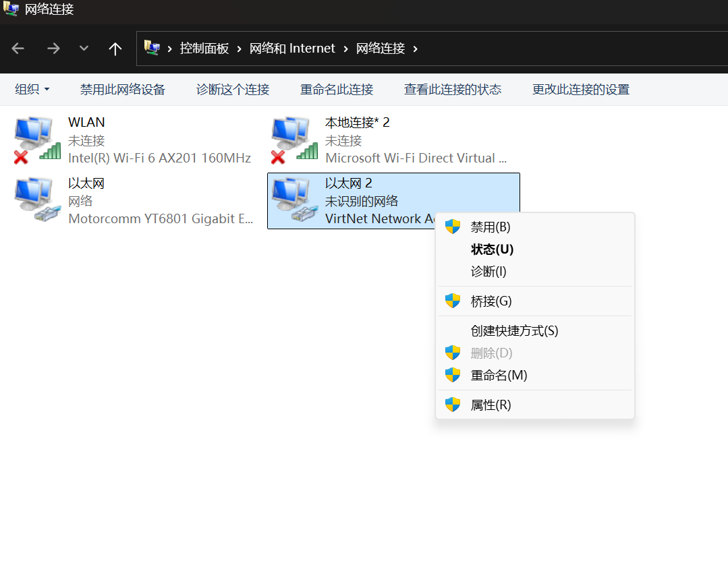Click shield icon beside 重命名(M)
Image resolution: width=728 pixels, height=563 pixels.
[452, 375]
